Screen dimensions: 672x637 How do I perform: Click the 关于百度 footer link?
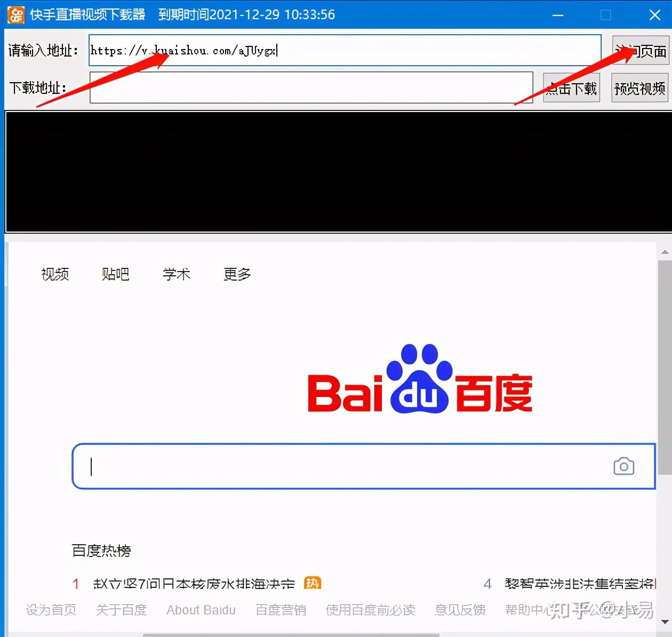pos(121,610)
